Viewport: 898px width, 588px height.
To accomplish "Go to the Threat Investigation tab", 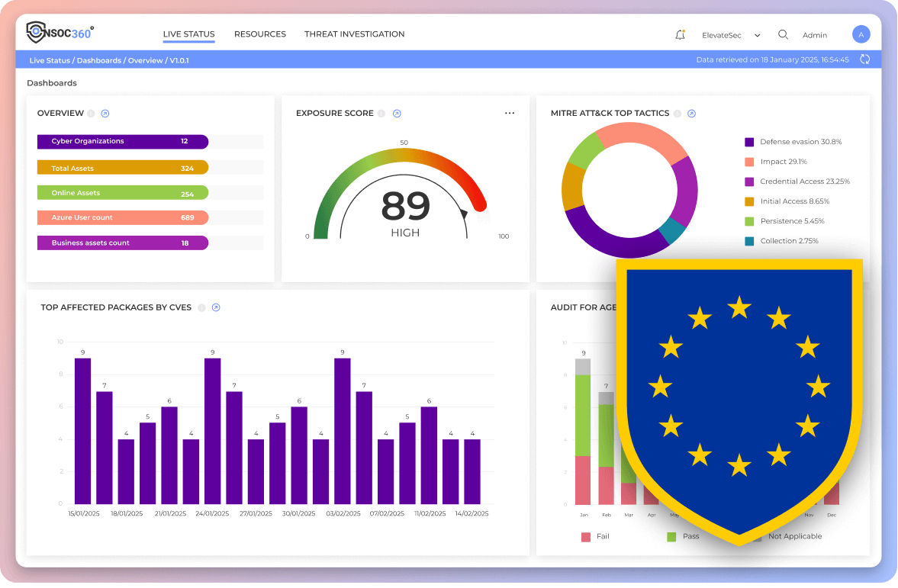I will [x=355, y=34].
